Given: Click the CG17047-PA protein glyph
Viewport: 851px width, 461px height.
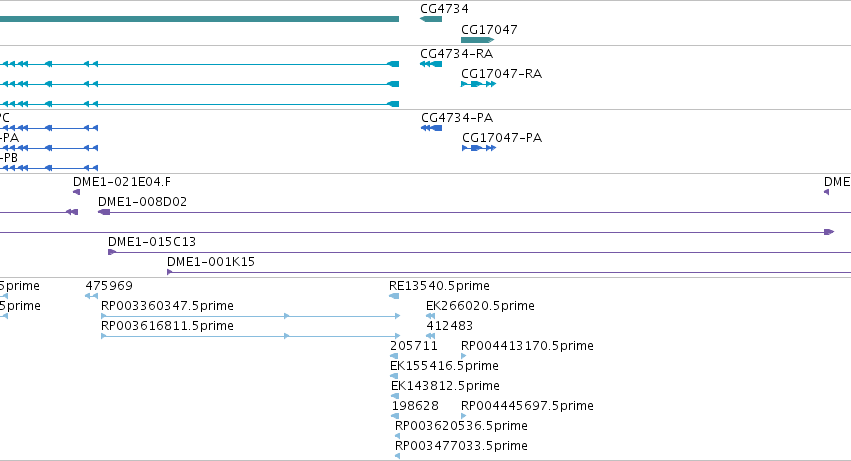Looking at the screenshot, I should tap(479, 148).
